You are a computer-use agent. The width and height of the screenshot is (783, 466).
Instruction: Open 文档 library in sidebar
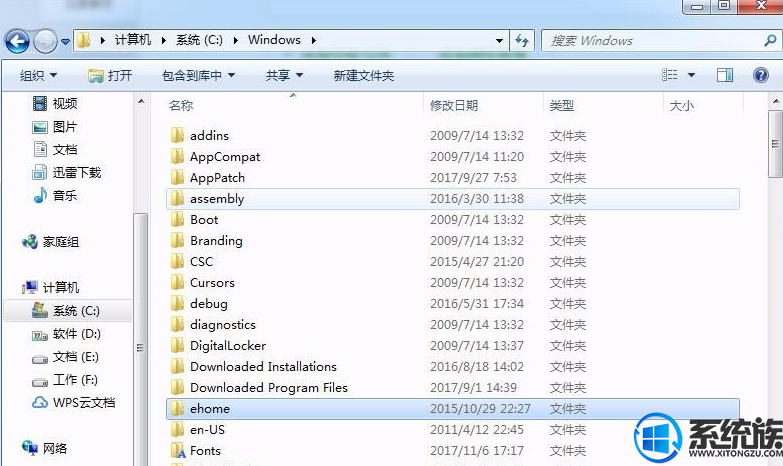[55, 149]
